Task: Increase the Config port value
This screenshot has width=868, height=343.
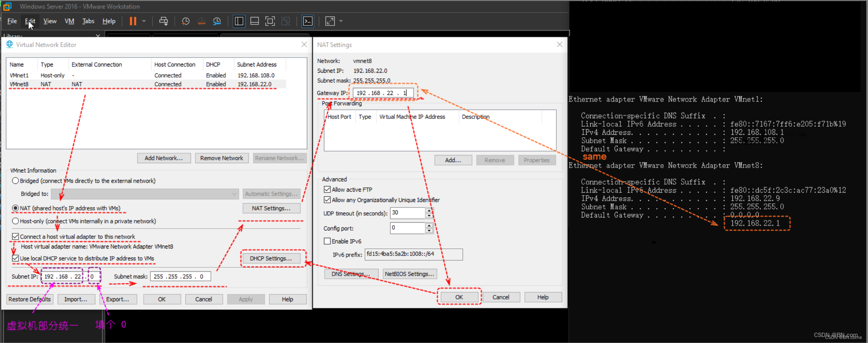Action: (429, 225)
